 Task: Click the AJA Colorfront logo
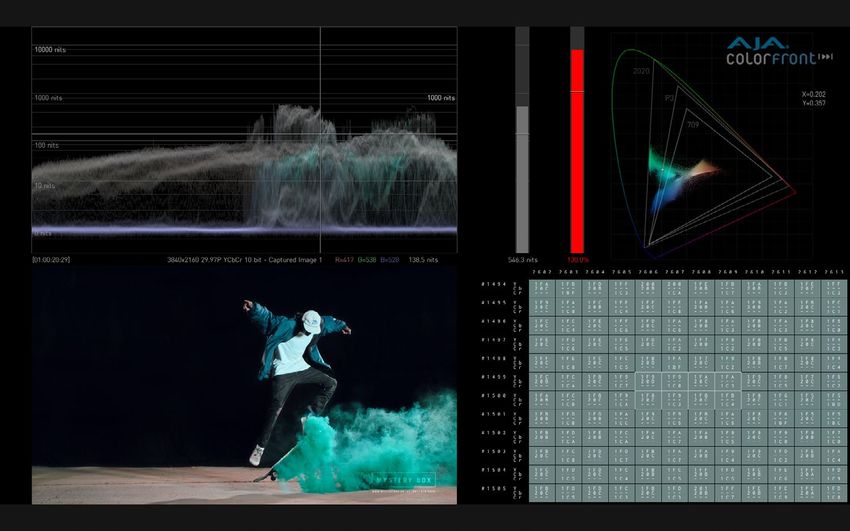coord(779,51)
